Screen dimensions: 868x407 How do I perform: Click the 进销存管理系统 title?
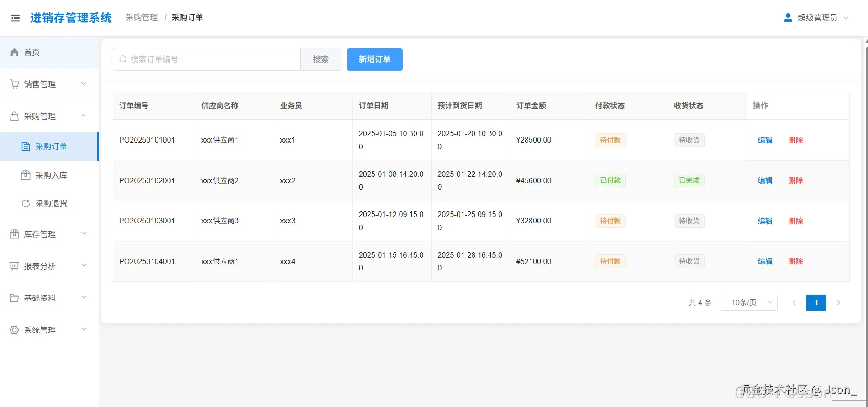pyautogui.click(x=71, y=18)
